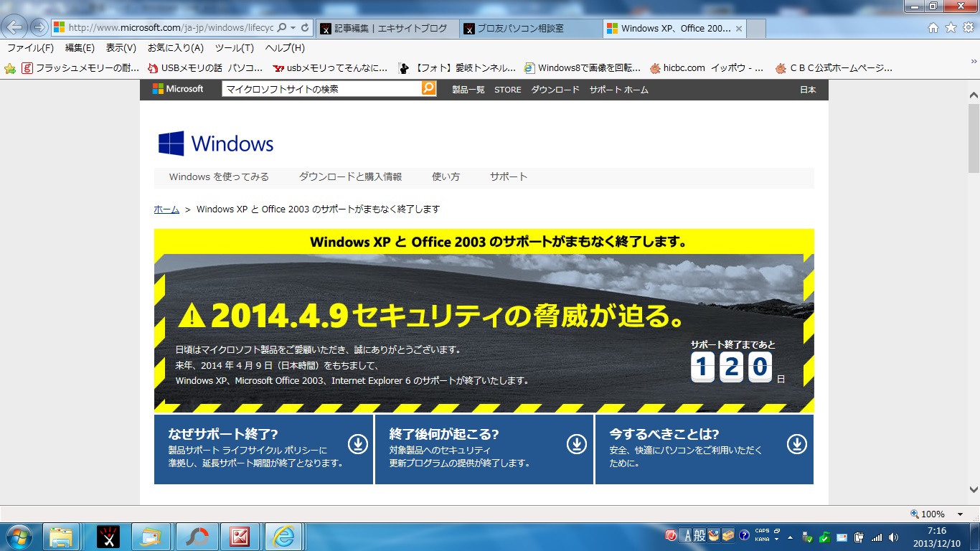Open the サポート navigation item
This screenshot has height=551, width=980.
509,176
